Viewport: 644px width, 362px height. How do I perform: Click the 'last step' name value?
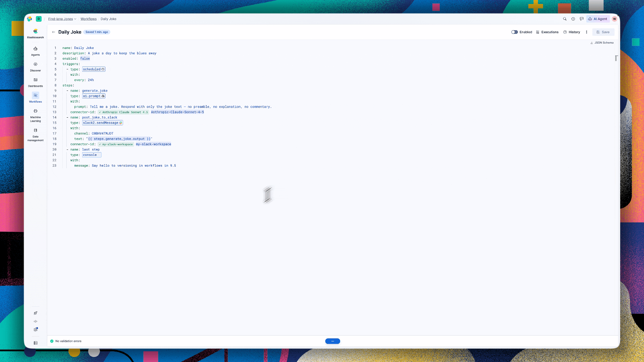click(91, 149)
